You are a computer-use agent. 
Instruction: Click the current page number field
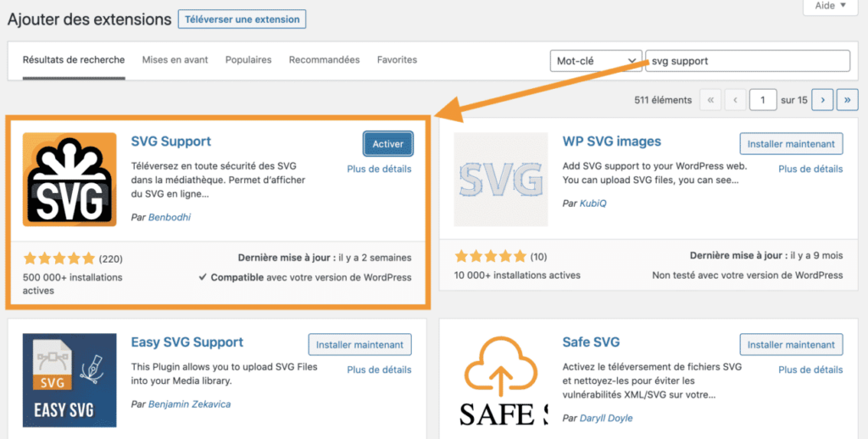(763, 100)
